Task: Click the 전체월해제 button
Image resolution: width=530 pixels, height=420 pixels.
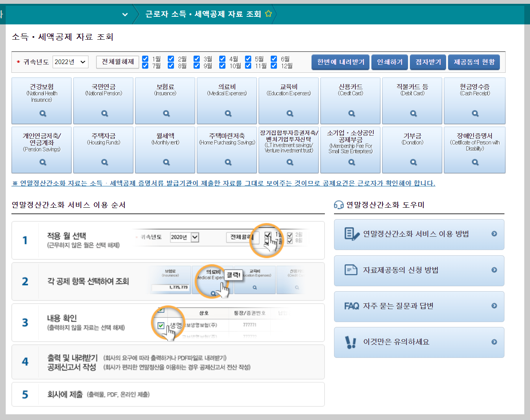Action: pos(117,62)
